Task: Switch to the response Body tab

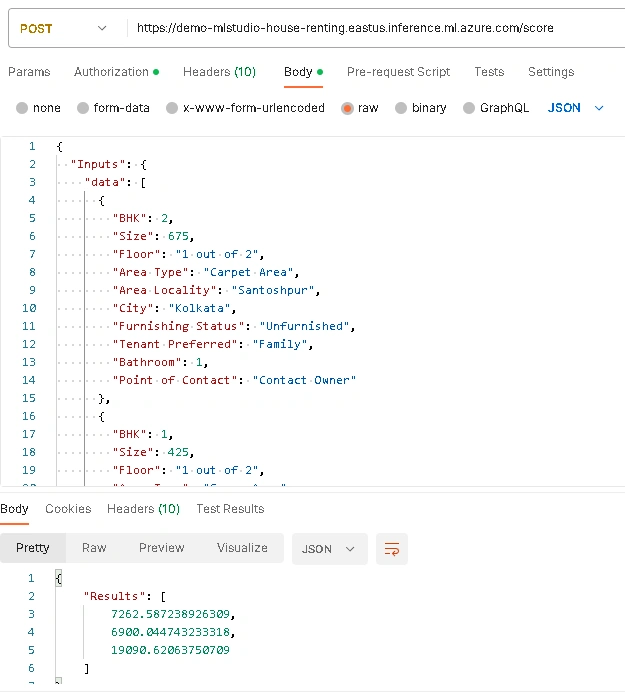Action: [15, 509]
